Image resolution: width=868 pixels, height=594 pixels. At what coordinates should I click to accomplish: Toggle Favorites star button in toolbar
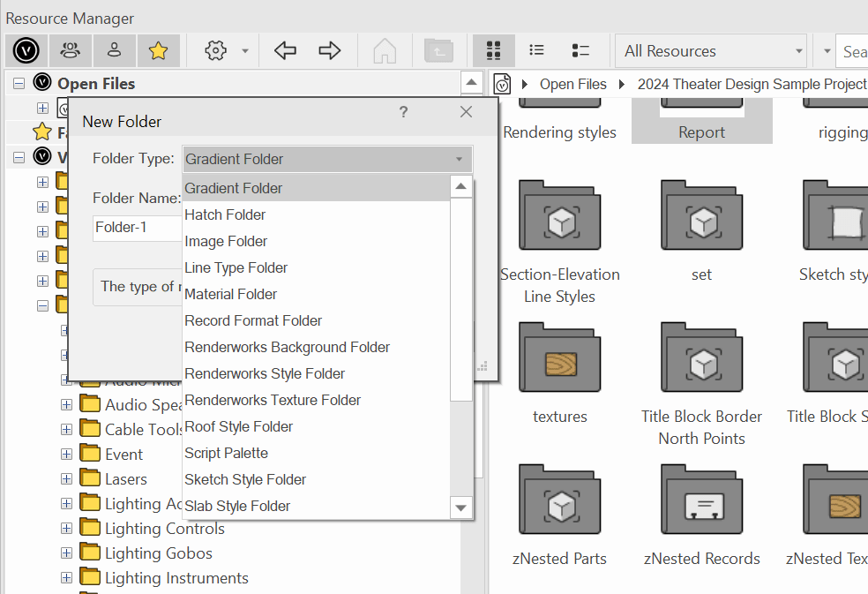click(x=158, y=50)
